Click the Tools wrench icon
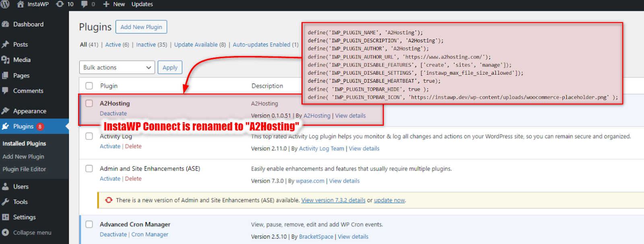The width and height of the screenshot is (644, 244). (6, 202)
